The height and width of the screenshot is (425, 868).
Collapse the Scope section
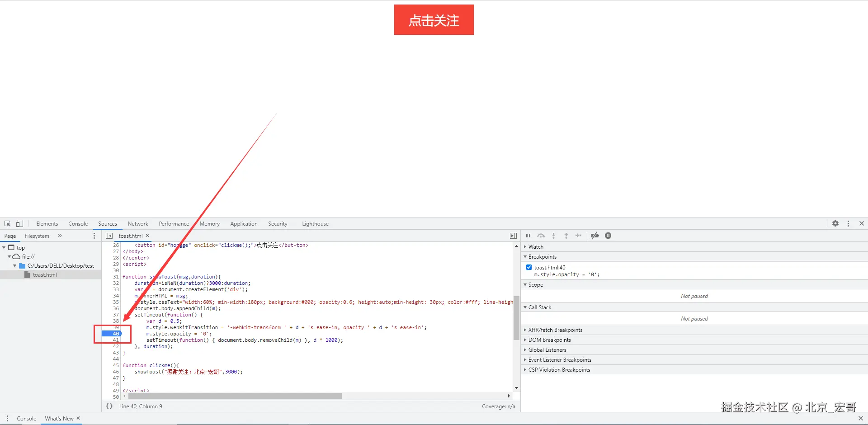pos(525,285)
